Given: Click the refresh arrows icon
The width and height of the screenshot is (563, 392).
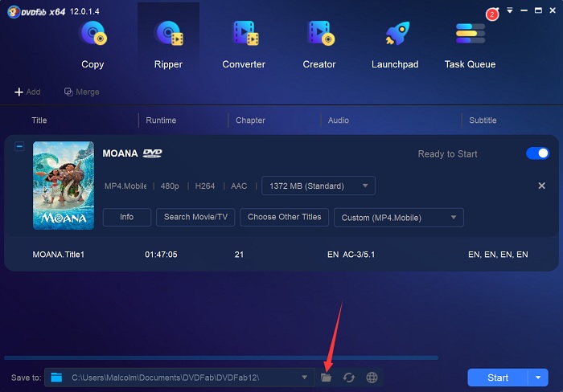Looking at the screenshot, I should pyautogui.click(x=348, y=378).
